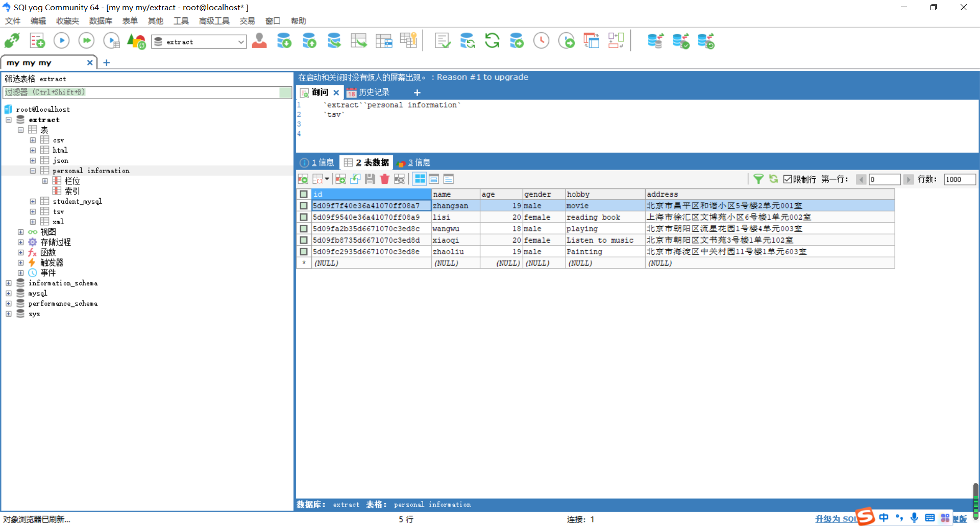
Task: Select the mysql database in the tree
Action: (x=38, y=293)
